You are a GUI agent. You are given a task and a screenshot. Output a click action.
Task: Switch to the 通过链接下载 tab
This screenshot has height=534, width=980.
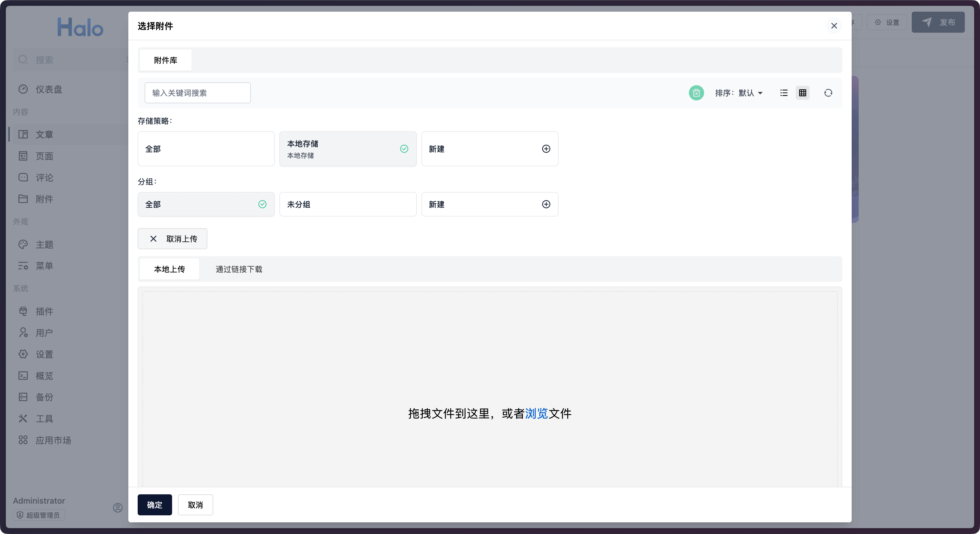click(239, 269)
